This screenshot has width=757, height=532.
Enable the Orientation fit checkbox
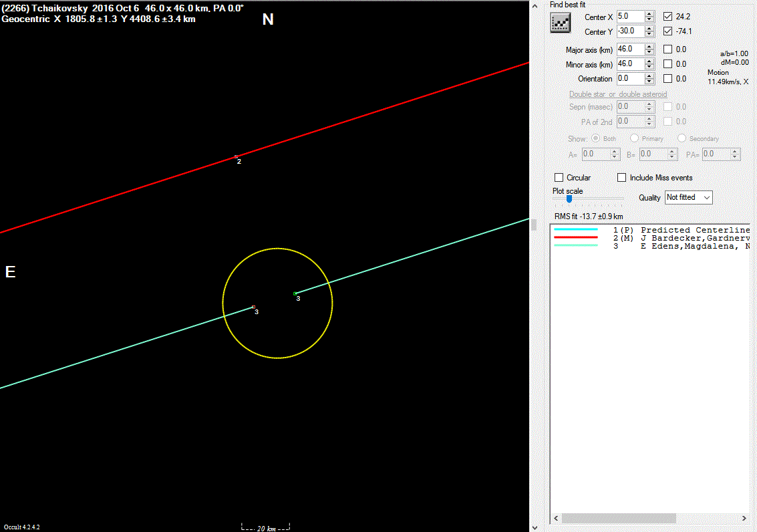click(x=667, y=79)
